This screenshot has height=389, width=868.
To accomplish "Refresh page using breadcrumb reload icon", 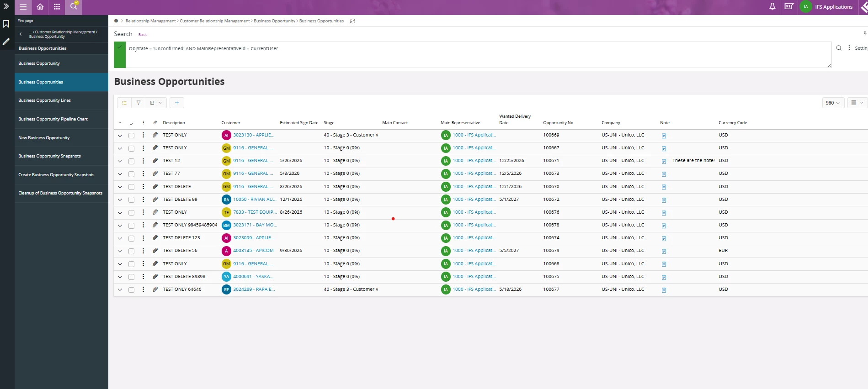I will (x=352, y=21).
